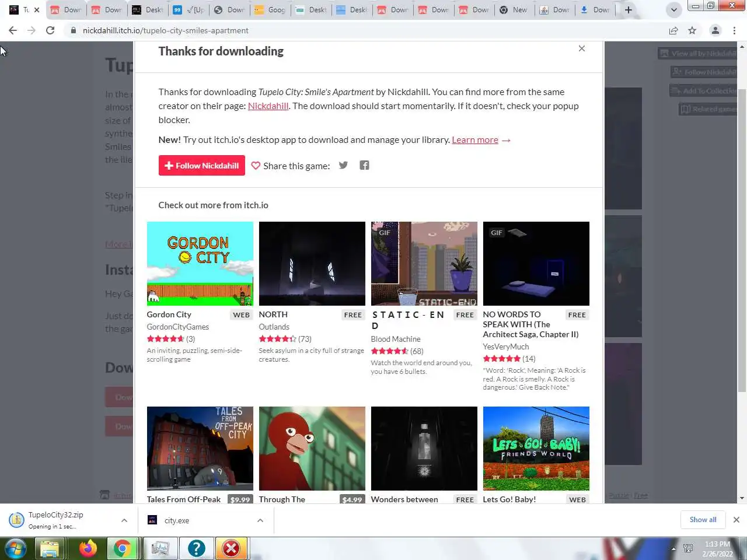Image resolution: width=747 pixels, height=560 pixels.
Task: Click the Gordon City star rating
Action: [x=165, y=339]
